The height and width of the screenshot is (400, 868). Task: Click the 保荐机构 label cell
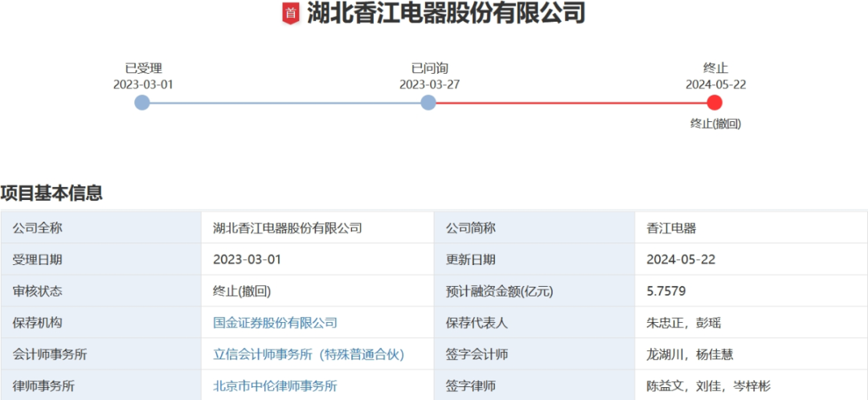tap(101, 323)
